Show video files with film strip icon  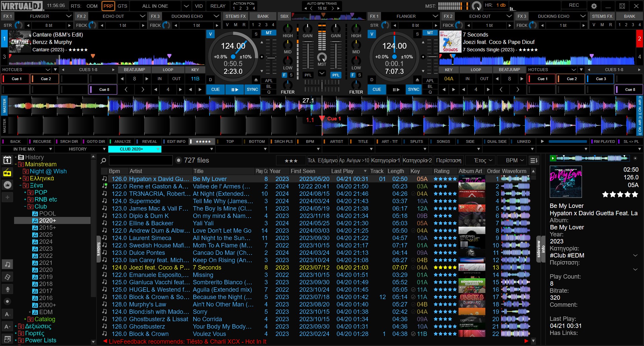7,277
